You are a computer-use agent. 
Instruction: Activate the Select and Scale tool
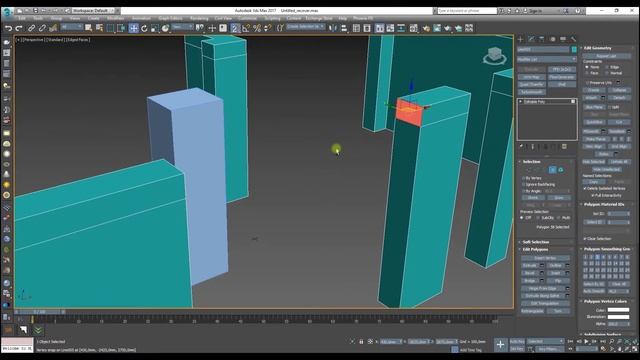pyautogui.click(x=155, y=28)
